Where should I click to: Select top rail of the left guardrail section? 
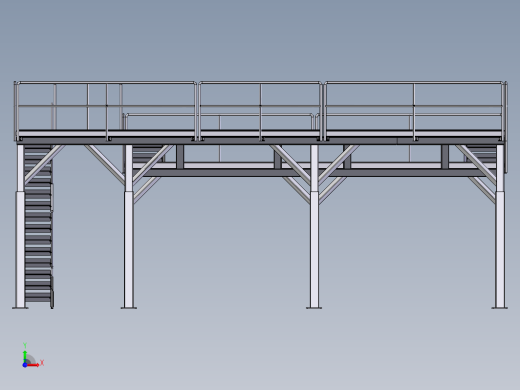[106, 82]
